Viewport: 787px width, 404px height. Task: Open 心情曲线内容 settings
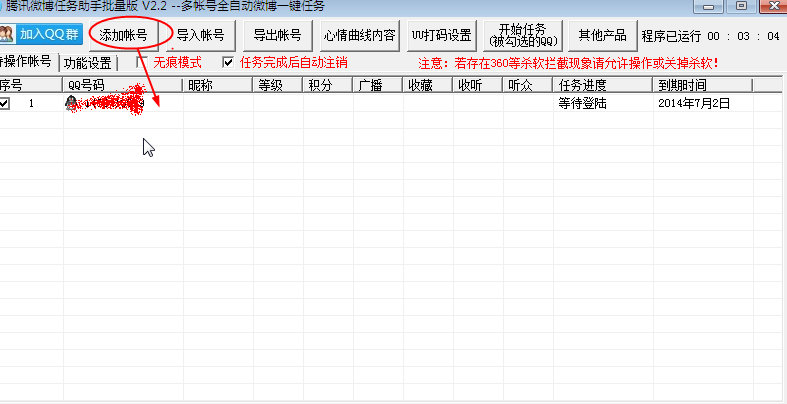[360, 36]
